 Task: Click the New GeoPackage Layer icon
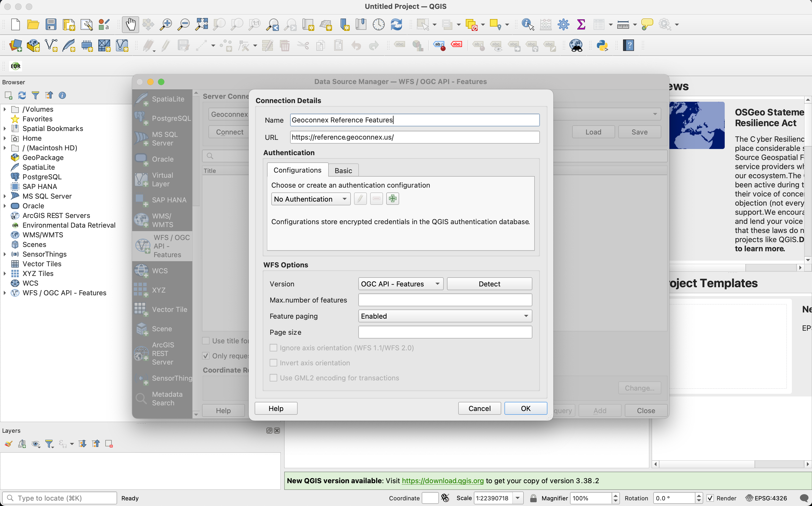(x=33, y=45)
